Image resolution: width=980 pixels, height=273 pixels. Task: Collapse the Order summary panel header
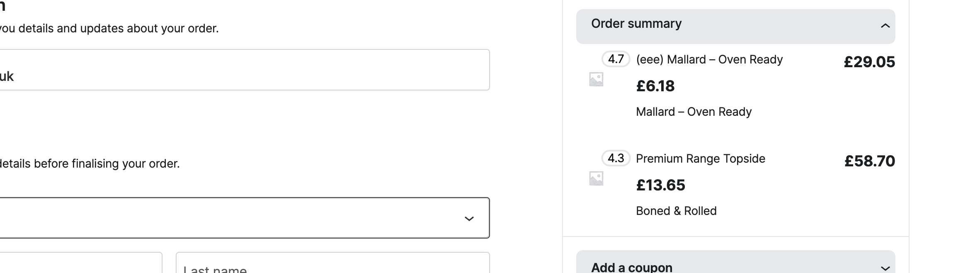735,27
